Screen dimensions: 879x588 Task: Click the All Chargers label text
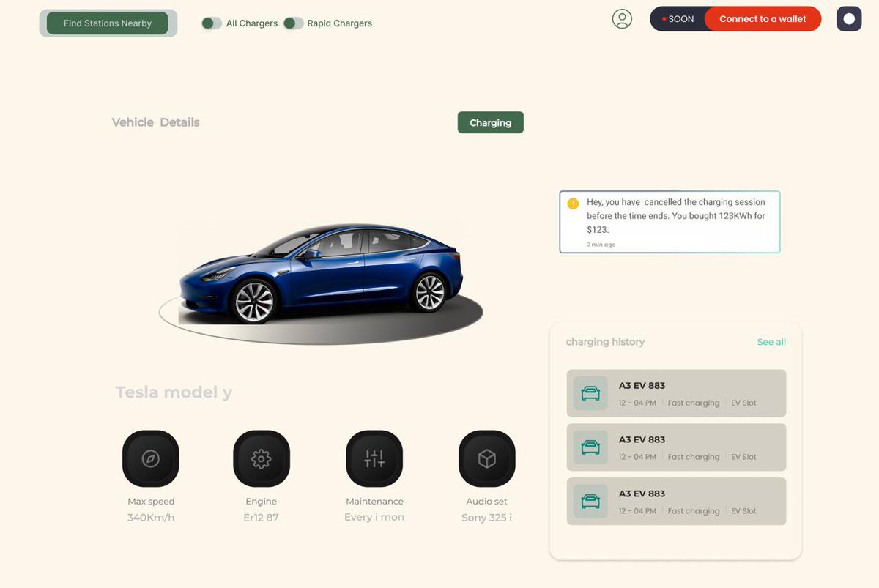click(x=252, y=23)
